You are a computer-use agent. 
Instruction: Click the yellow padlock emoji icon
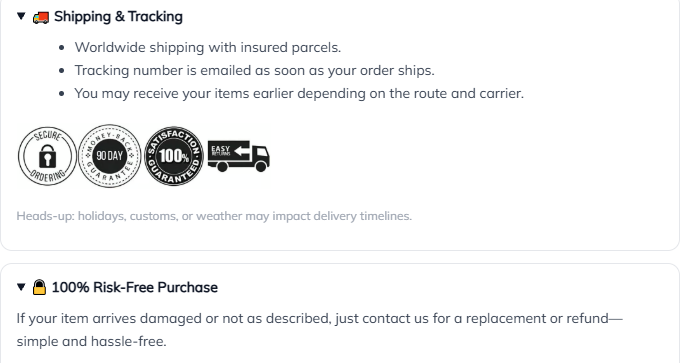coord(39,287)
